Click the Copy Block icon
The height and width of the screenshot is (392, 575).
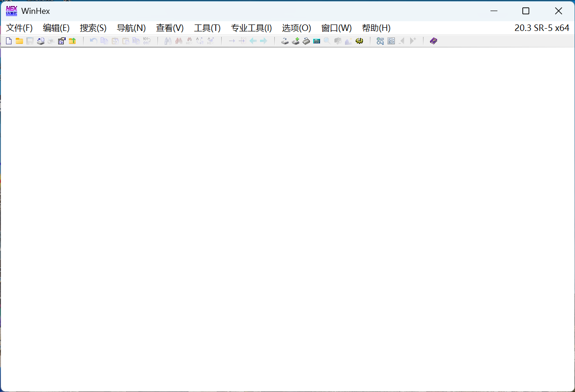tap(104, 41)
